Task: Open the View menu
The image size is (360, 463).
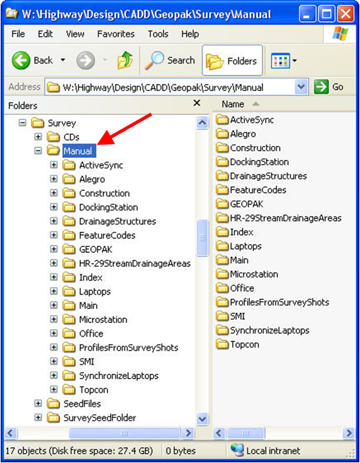Action: pyautogui.click(x=75, y=34)
